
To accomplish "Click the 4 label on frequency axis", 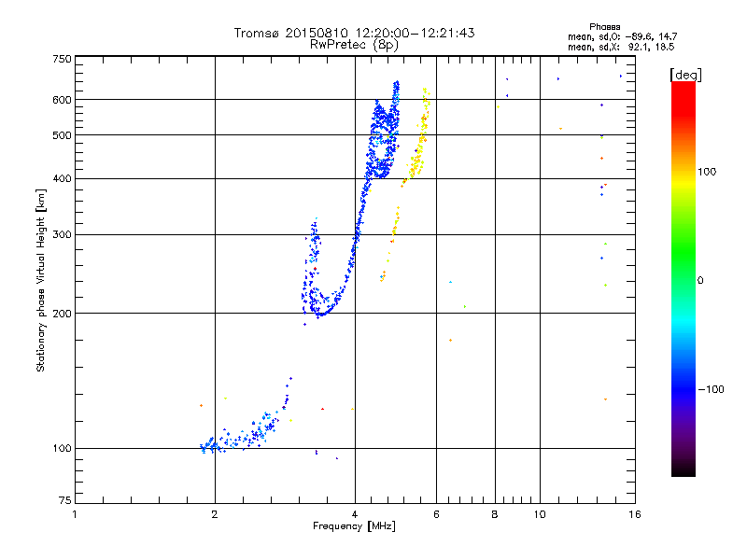I will click(x=355, y=514).
